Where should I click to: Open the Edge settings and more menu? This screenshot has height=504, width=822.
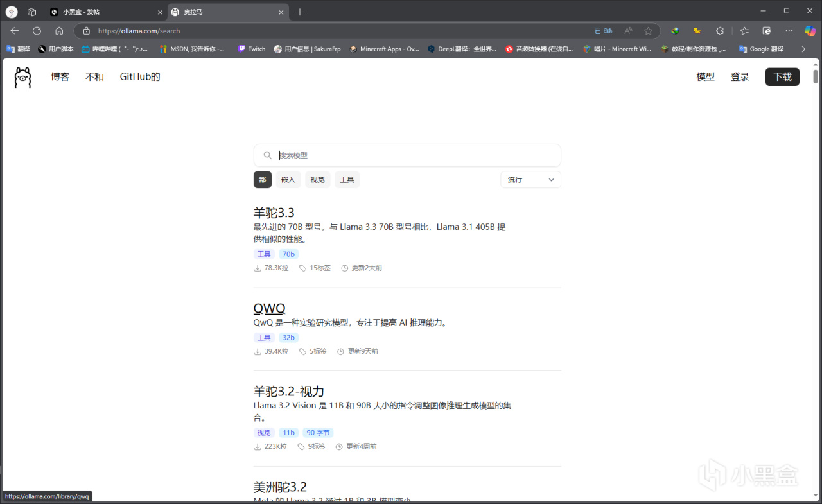tap(789, 31)
